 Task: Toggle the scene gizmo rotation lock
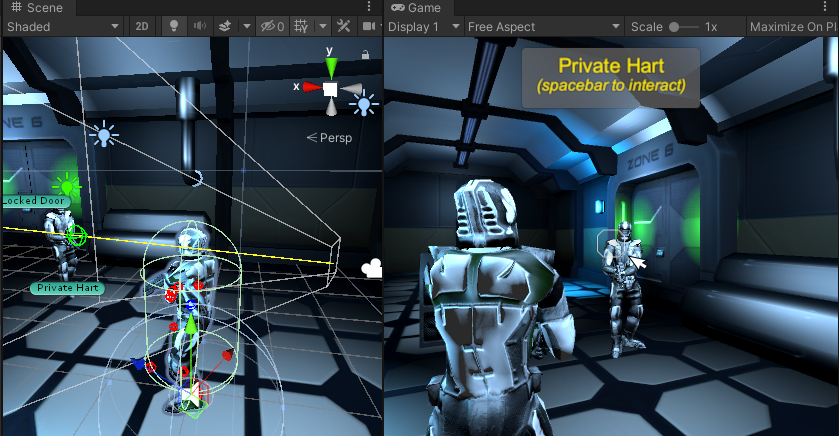(x=365, y=55)
